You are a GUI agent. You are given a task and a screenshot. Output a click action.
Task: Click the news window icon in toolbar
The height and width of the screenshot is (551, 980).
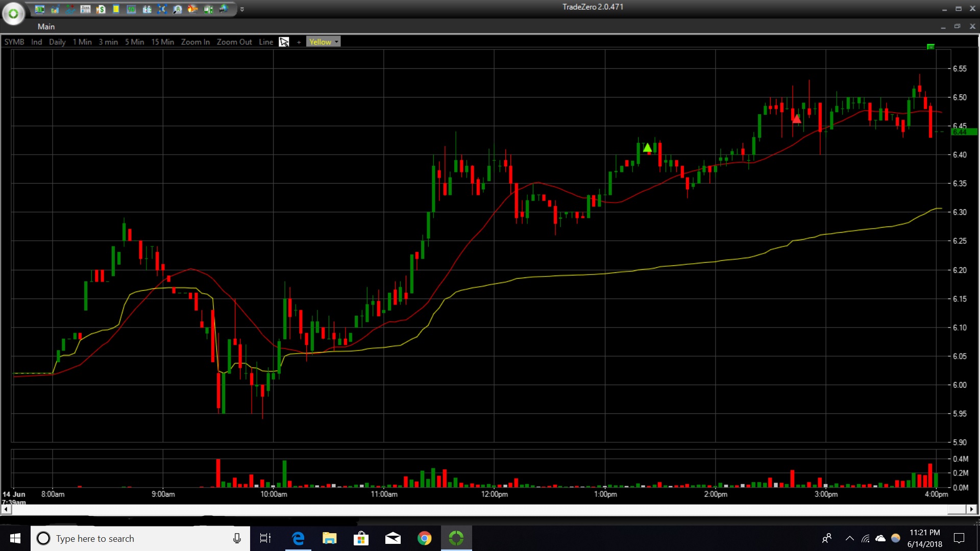pyautogui.click(x=85, y=9)
